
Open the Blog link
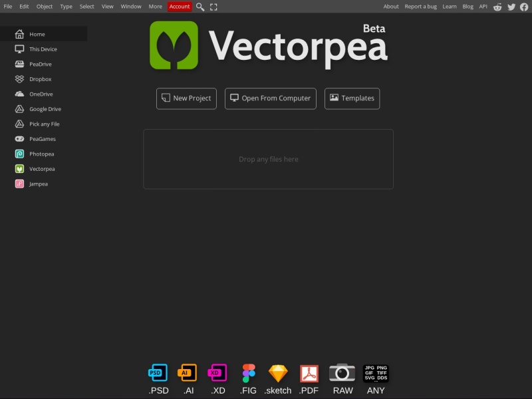pos(467,7)
